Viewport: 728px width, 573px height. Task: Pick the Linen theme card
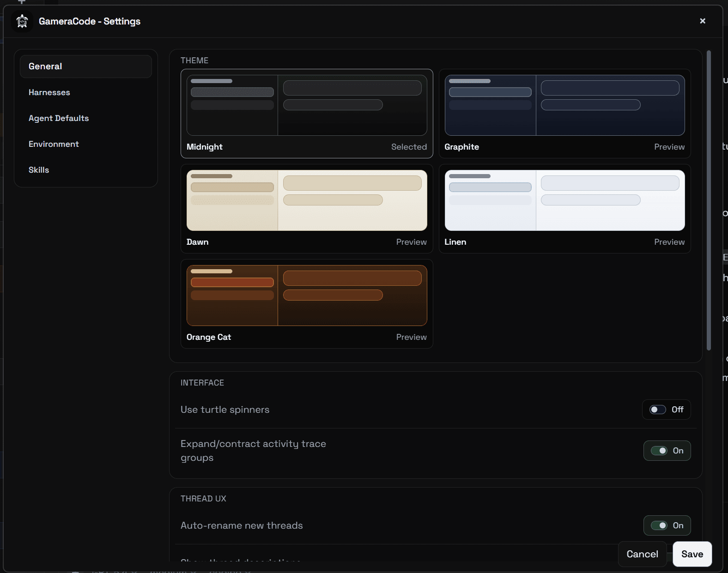click(x=564, y=209)
